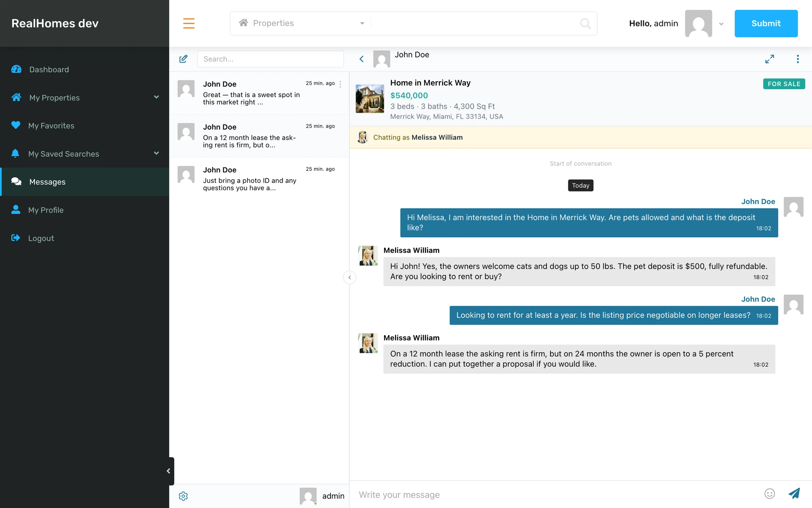Open the emoji picker
This screenshot has width=812, height=508.
click(x=769, y=493)
